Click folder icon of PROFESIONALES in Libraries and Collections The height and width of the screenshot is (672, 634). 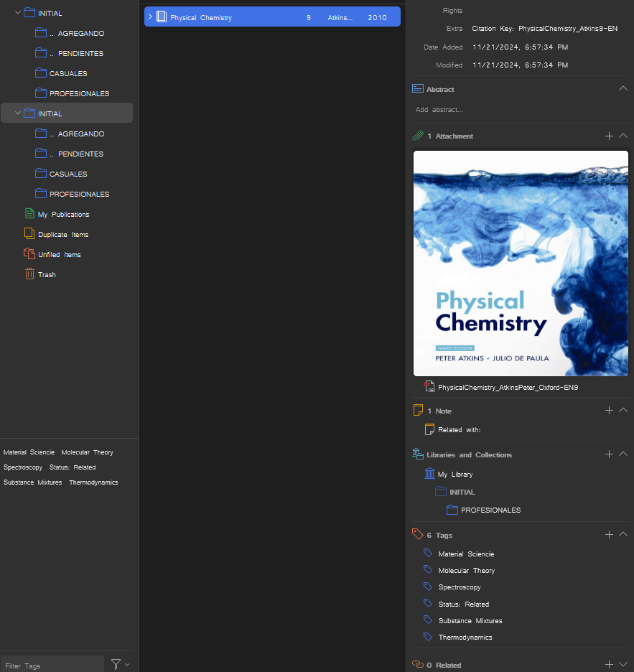[452, 510]
